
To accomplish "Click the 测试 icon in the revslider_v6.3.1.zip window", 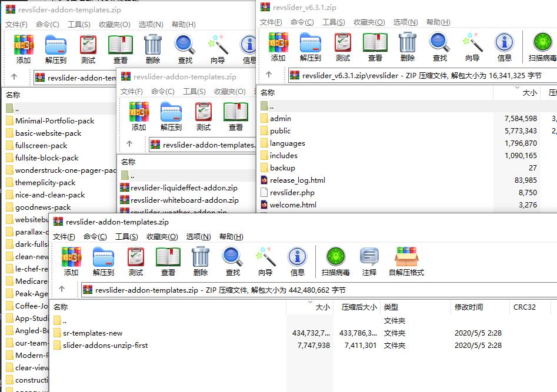I will 343,47.
